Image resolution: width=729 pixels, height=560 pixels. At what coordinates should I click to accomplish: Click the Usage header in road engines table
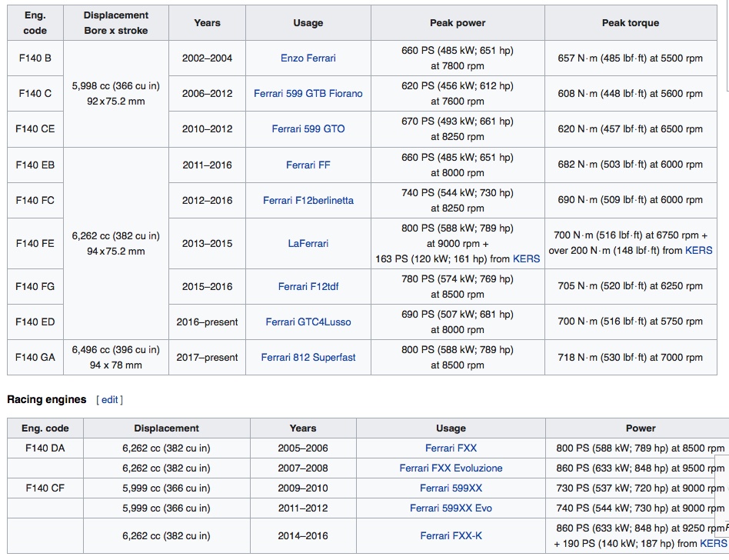click(x=308, y=23)
